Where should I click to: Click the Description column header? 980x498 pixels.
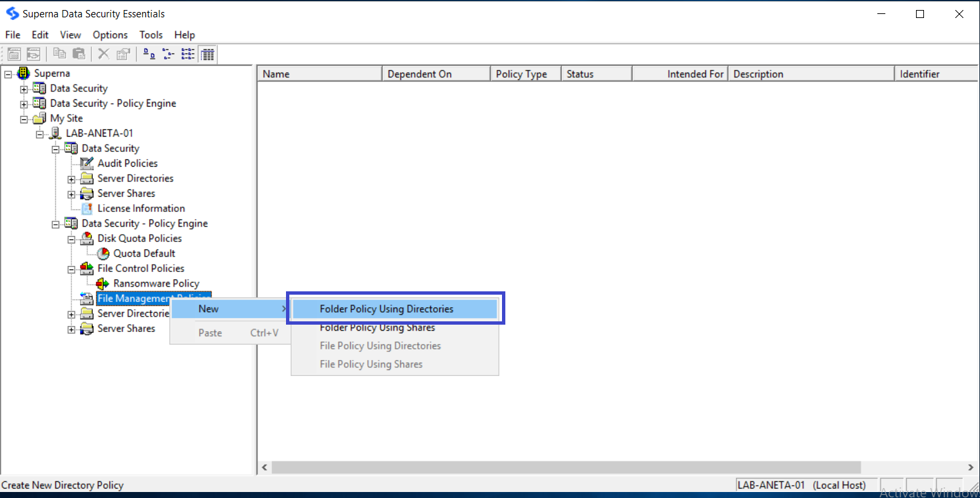811,74
